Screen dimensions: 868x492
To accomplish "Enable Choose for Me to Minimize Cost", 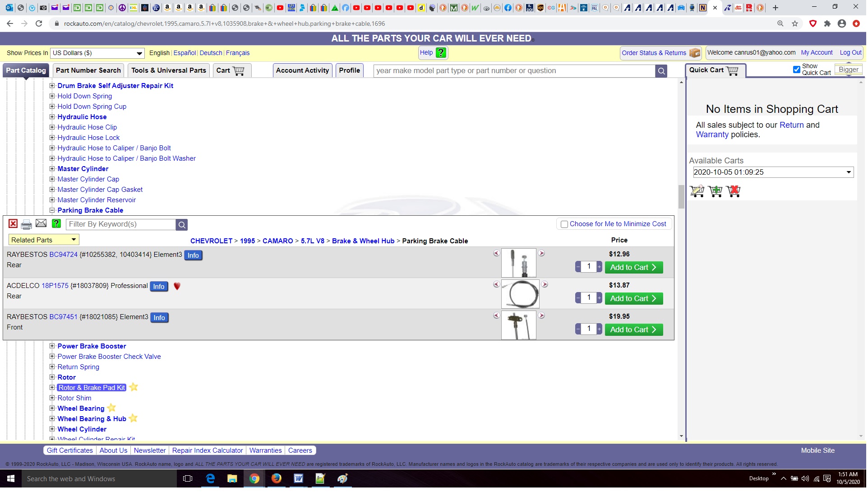I will pos(563,223).
